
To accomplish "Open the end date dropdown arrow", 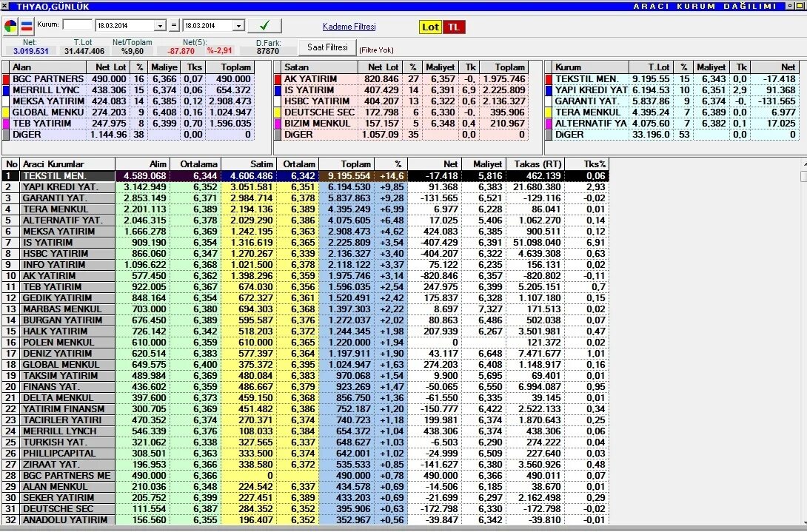I will [x=238, y=26].
